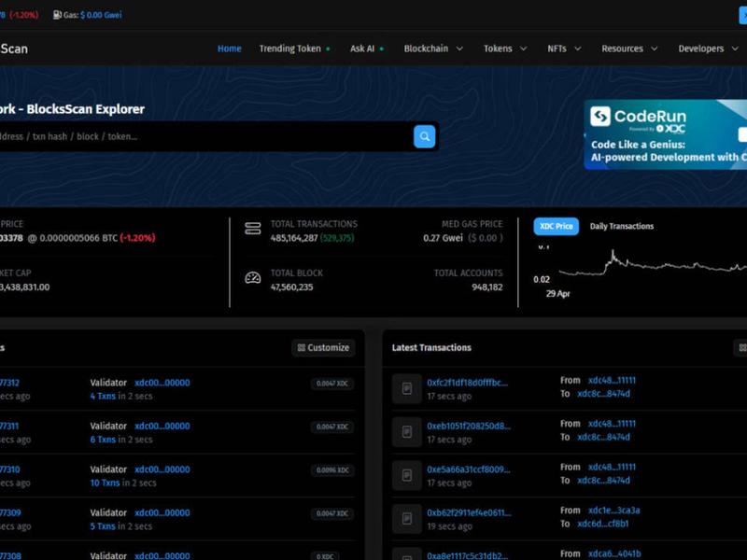Open From address xdc1e...3ca3a
The width and height of the screenshot is (747, 560).
[614, 510]
